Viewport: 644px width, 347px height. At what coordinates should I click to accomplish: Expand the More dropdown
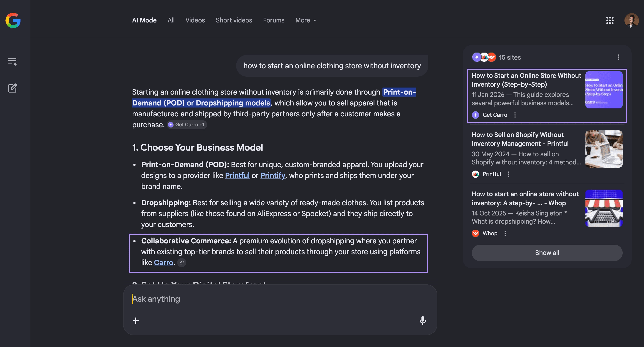coord(306,20)
